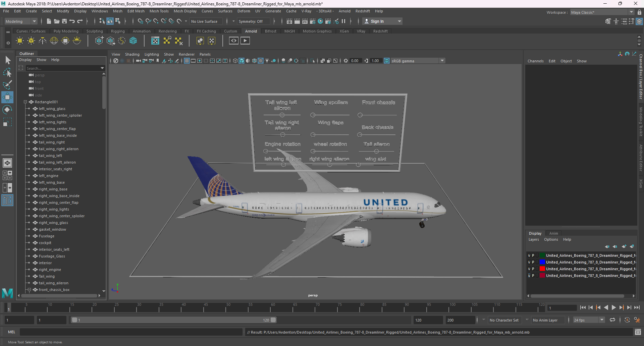The image size is (644, 346).
Task: Click the Arnold render play icon
Action: point(245,41)
